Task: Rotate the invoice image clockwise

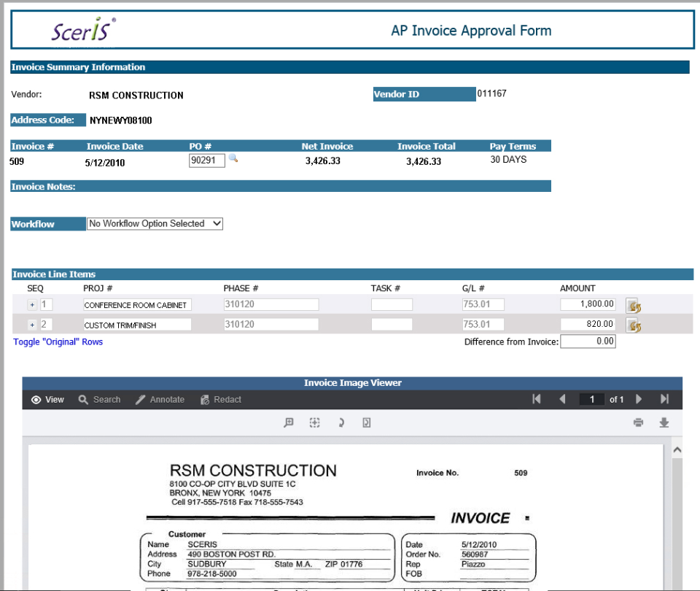Action: coord(341,422)
